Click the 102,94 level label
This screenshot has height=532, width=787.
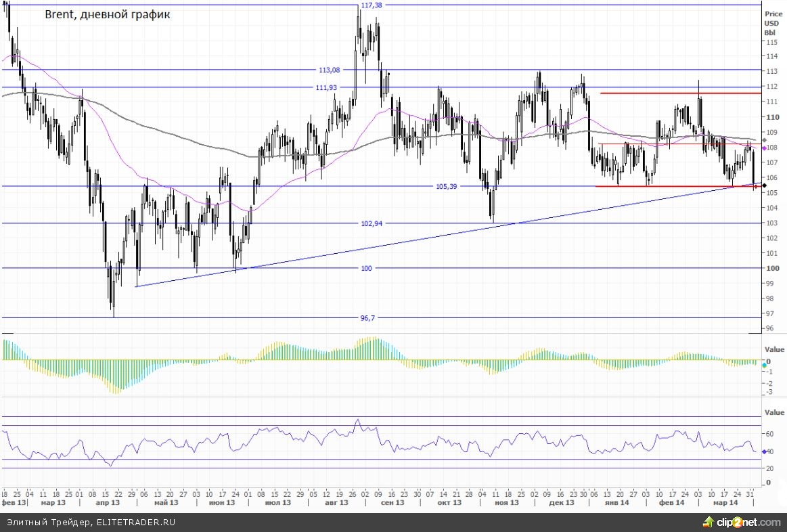pyautogui.click(x=372, y=223)
